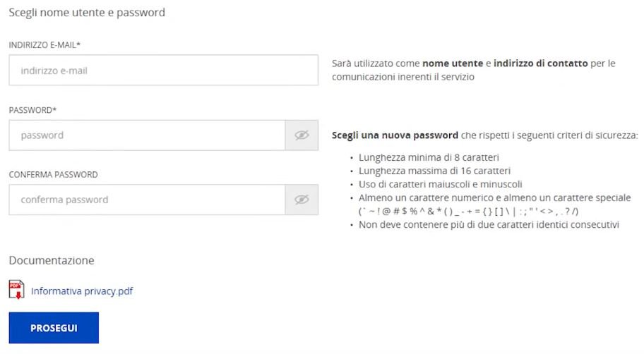Show the confirm password field's text

(x=302, y=200)
